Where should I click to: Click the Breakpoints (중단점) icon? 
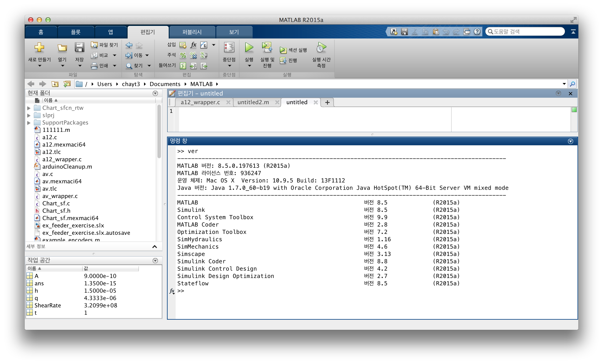[229, 47]
